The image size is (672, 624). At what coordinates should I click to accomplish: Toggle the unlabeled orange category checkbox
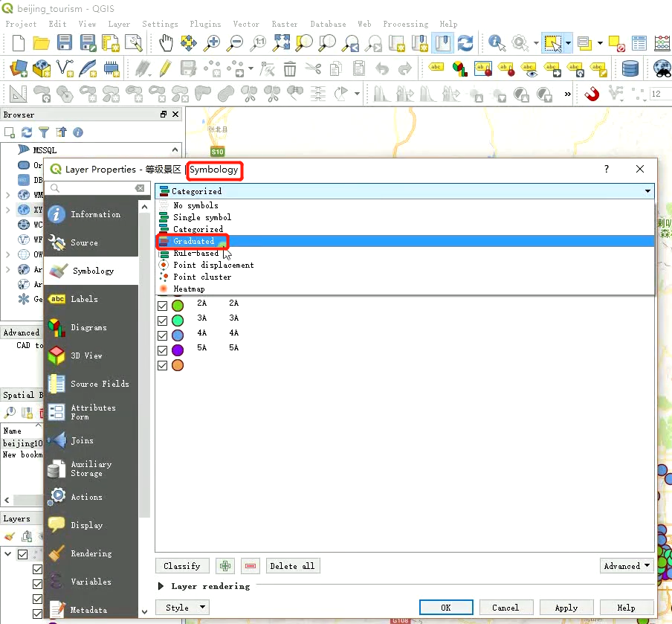163,365
